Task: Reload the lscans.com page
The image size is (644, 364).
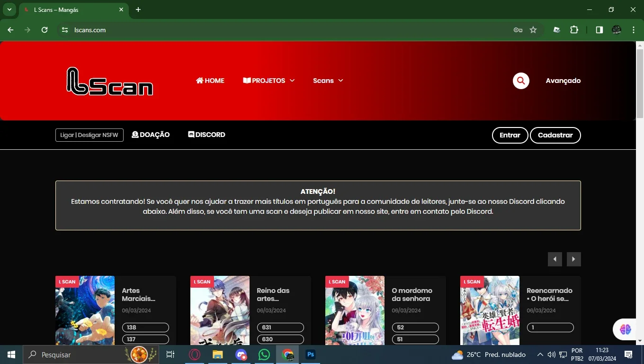Action: tap(45, 30)
